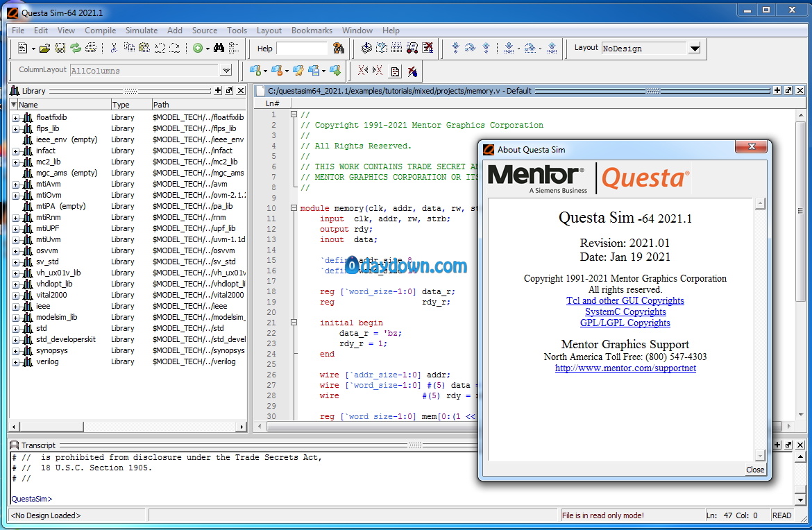Screen dimensions: 812x530
Task: Sort library list by Type column header
Action: (x=131, y=105)
